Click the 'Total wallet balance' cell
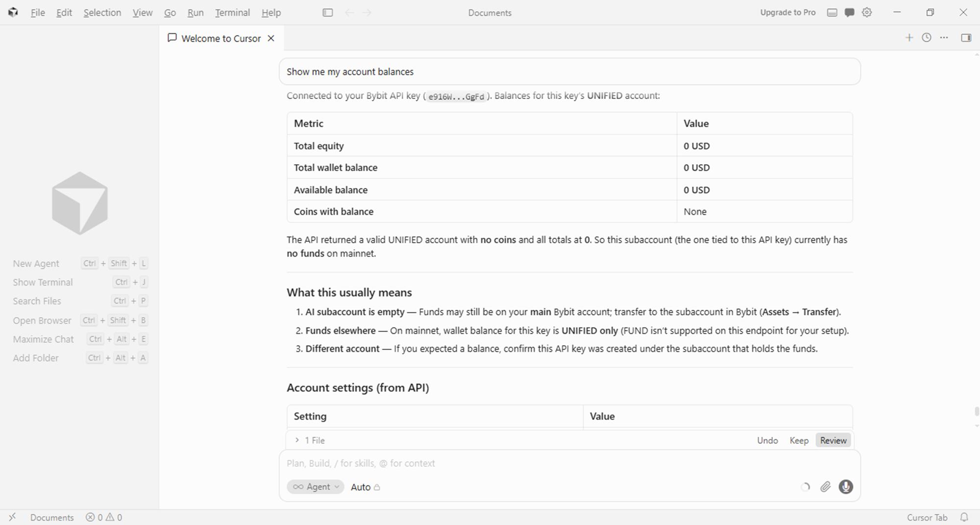980x525 pixels. (x=482, y=168)
